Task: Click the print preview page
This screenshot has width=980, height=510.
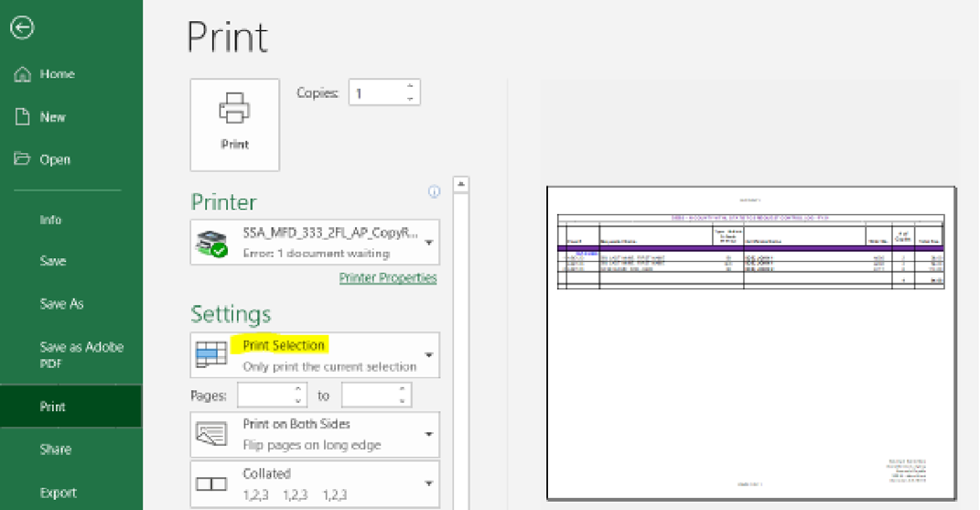Action: click(x=751, y=343)
